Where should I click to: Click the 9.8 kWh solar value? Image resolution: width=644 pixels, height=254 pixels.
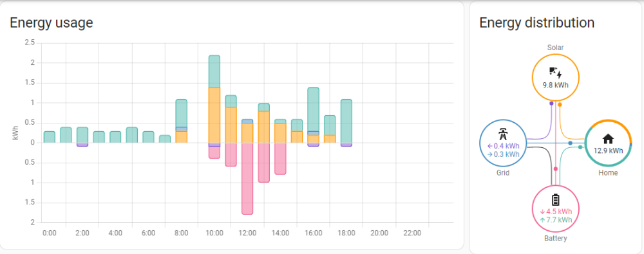[x=555, y=86]
